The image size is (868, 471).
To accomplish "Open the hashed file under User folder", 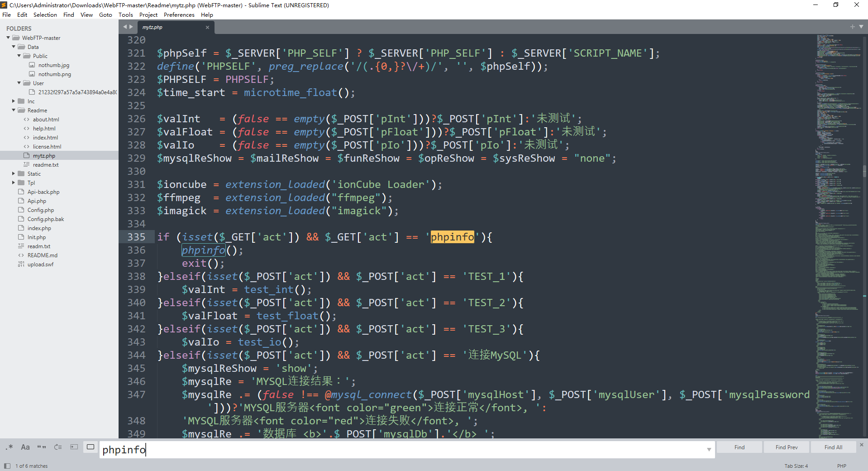I will (77, 92).
